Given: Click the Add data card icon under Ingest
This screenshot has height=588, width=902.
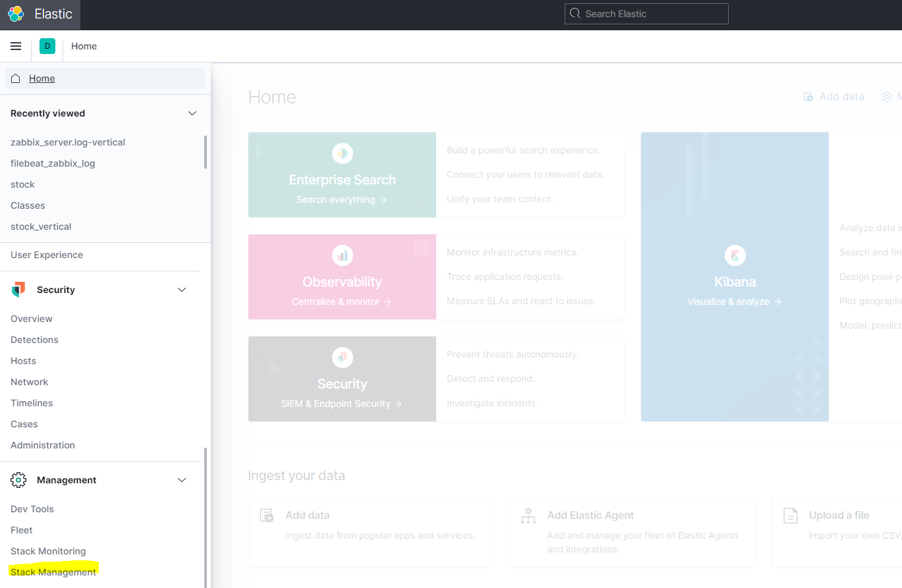Looking at the screenshot, I should point(266,516).
